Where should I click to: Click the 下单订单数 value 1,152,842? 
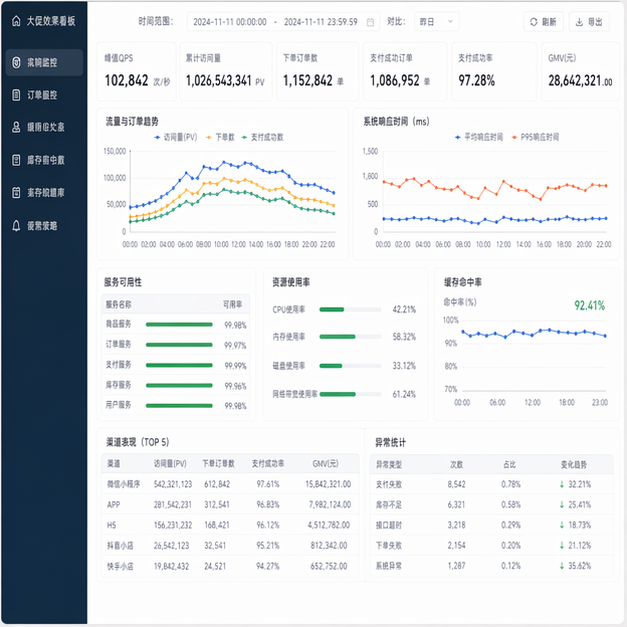[308, 80]
